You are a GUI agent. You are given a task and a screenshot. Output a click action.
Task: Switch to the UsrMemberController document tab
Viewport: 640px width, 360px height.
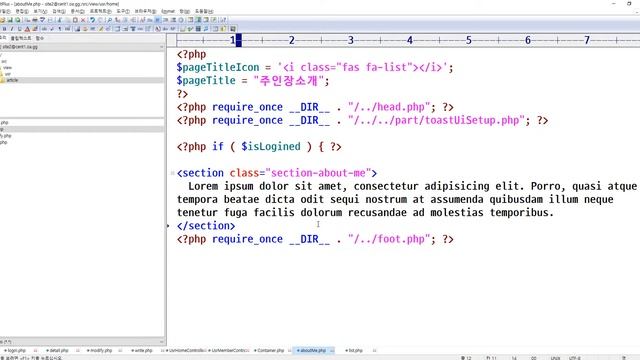[x=229, y=351]
